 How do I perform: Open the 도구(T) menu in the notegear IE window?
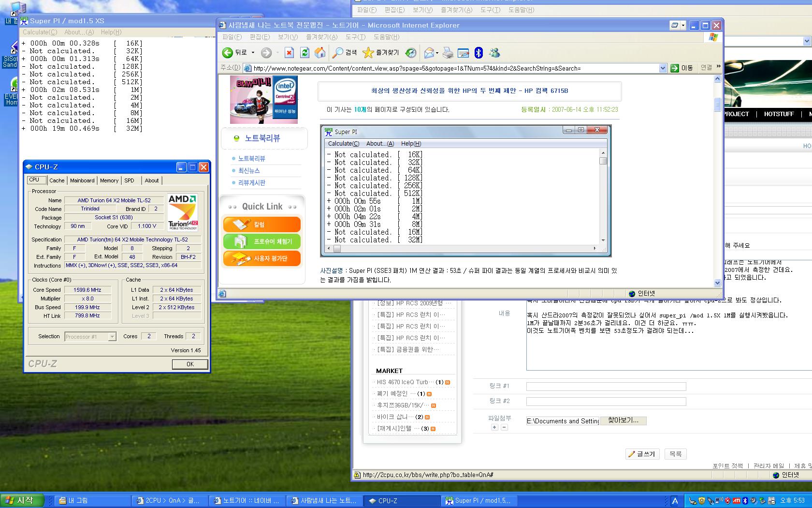tap(355, 37)
